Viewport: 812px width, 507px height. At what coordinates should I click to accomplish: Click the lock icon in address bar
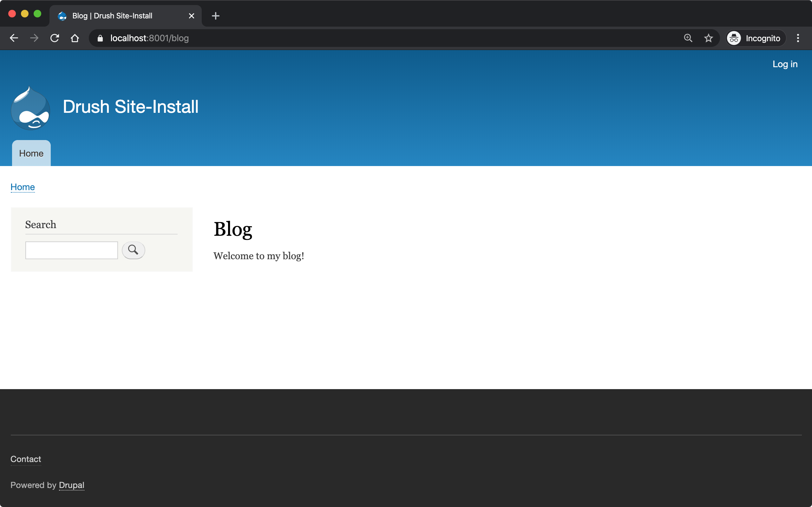[x=100, y=38]
